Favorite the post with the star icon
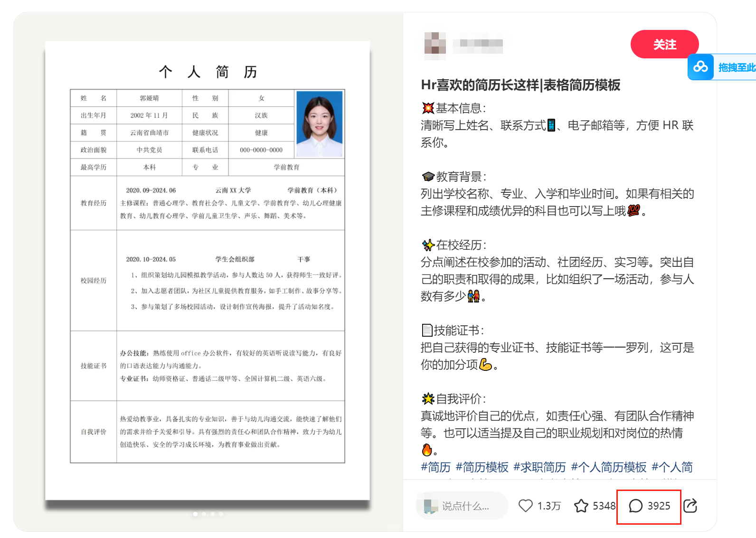756x538 pixels. (x=581, y=506)
